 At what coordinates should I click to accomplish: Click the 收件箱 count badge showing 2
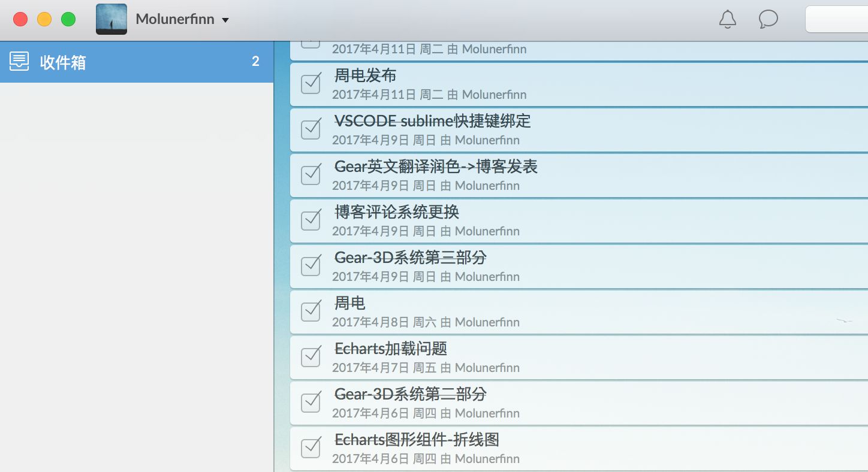tap(255, 61)
